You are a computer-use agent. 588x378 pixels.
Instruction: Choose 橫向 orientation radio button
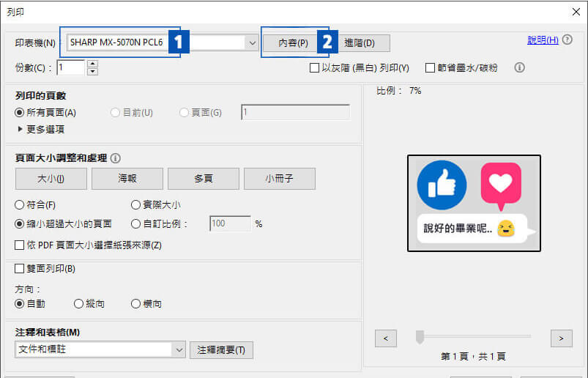point(135,303)
